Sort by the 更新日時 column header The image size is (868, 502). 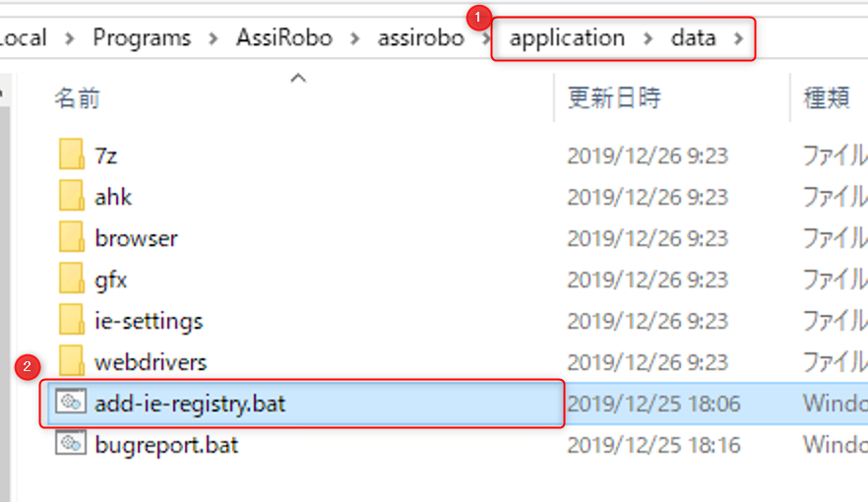614,98
